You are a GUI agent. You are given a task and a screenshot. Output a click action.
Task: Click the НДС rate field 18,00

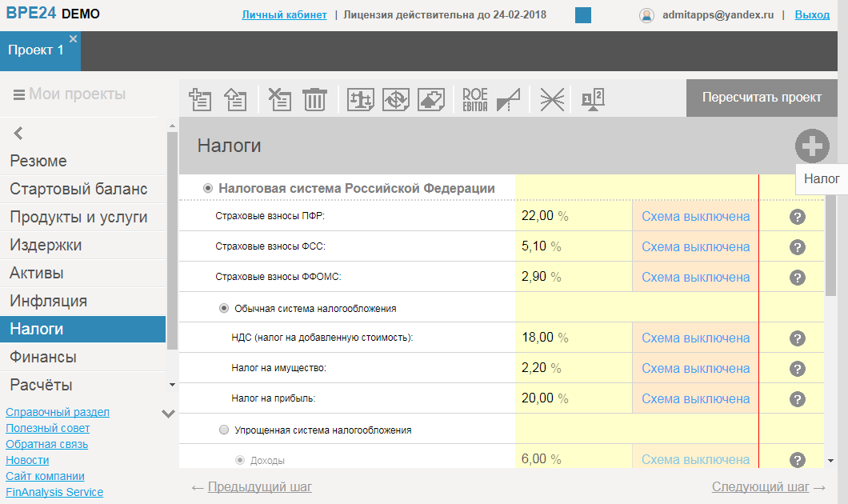537,338
